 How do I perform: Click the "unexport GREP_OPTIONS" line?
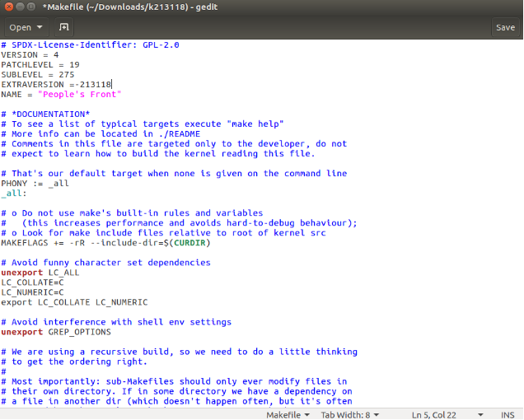56,332
